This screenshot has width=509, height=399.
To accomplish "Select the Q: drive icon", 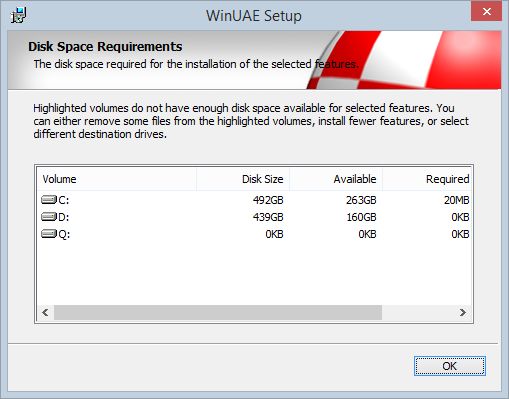I will (49, 234).
